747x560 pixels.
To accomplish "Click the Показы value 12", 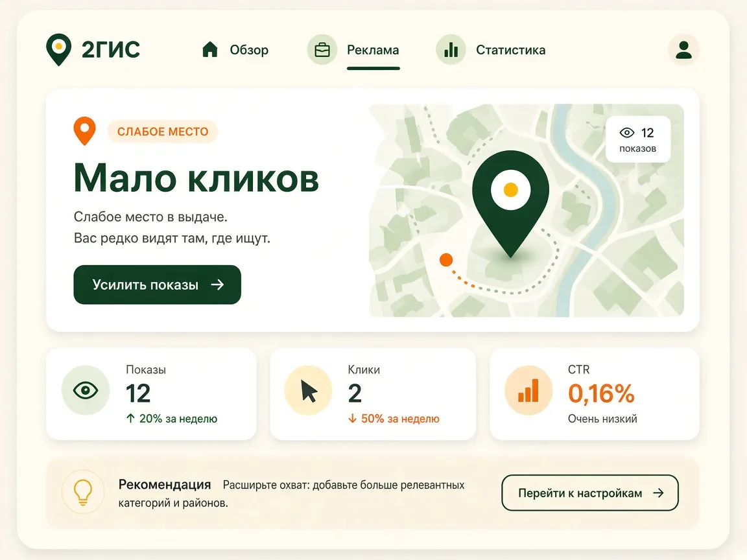I will 138,393.
